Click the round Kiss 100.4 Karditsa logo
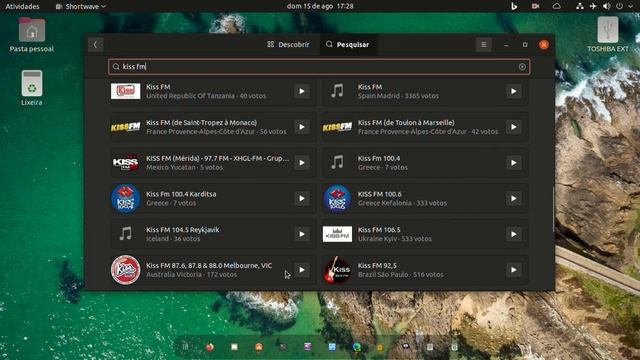The image size is (640, 360). [x=125, y=198]
